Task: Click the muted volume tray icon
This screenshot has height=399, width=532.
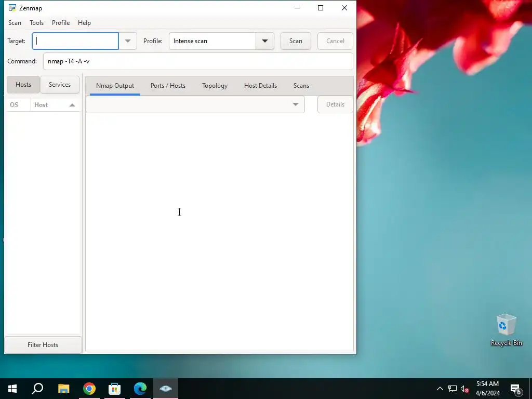Action: [464, 389]
